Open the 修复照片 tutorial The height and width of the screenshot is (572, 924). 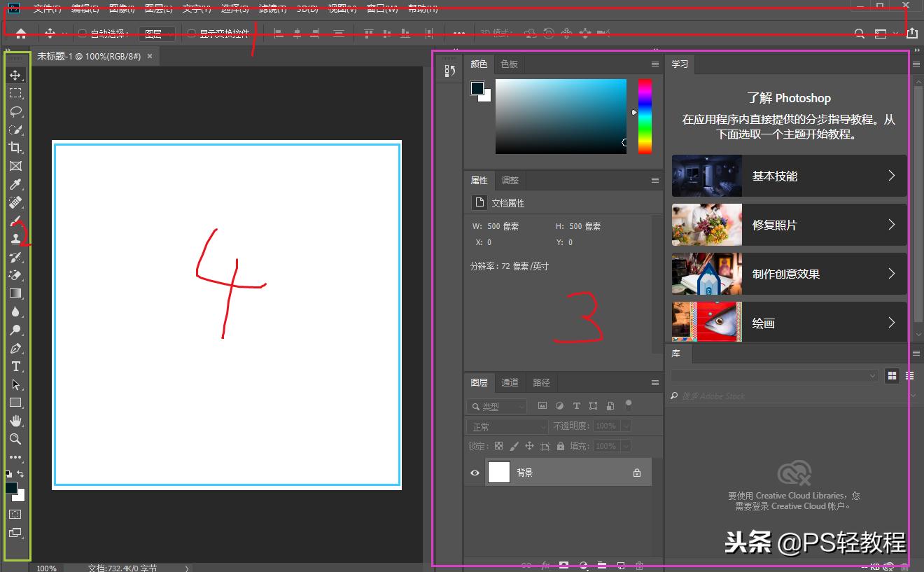tap(789, 225)
